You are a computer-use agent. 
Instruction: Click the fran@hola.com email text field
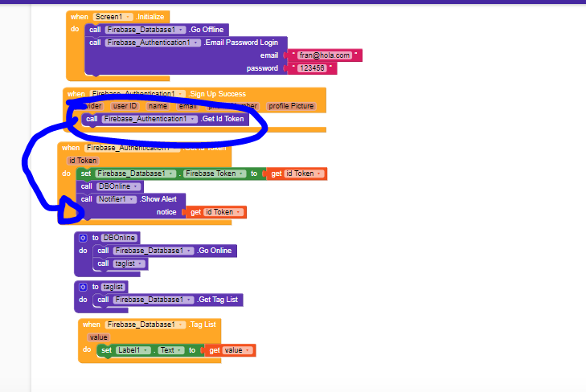pyautogui.click(x=325, y=55)
